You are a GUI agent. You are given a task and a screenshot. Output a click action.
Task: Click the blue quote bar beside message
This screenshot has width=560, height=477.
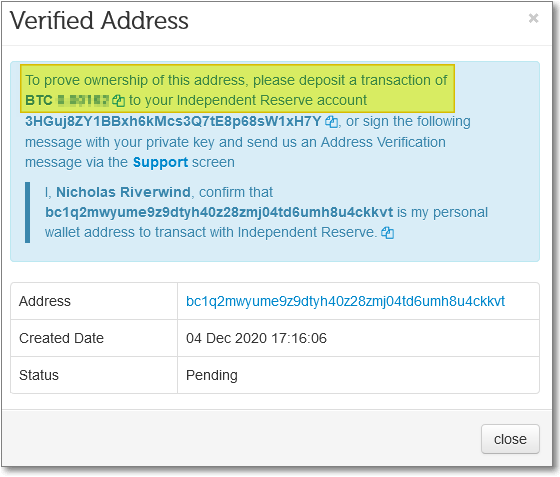tap(28, 212)
